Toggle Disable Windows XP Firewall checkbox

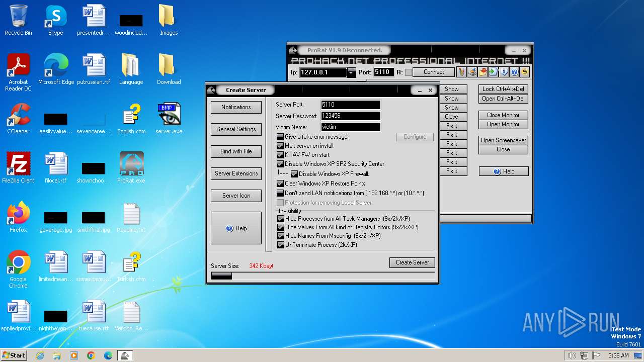click(x=294, y=174)
